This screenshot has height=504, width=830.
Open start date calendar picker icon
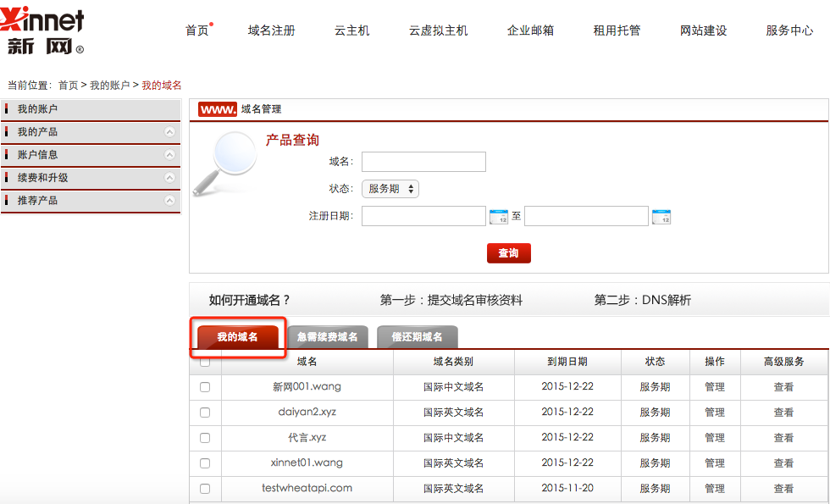499,217
